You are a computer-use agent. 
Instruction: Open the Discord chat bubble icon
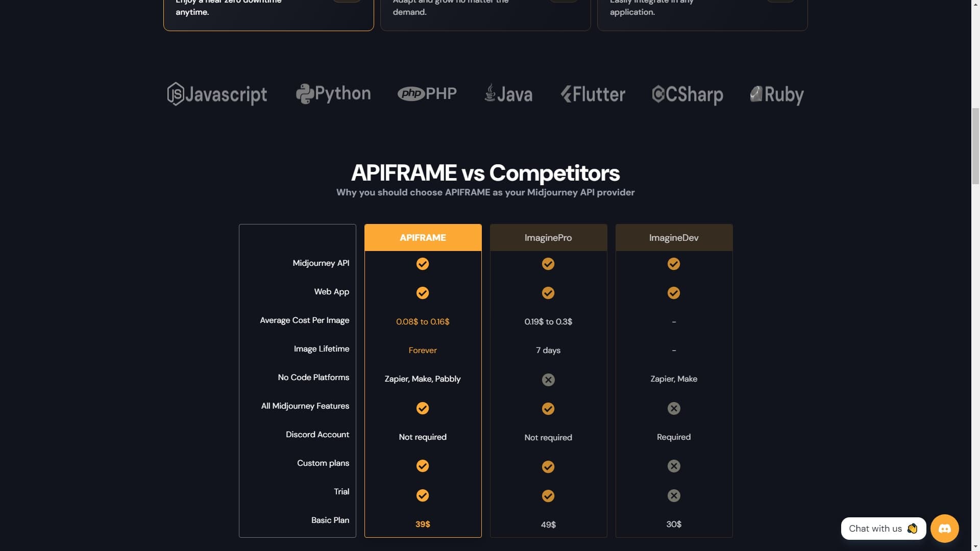pos(945,529)
